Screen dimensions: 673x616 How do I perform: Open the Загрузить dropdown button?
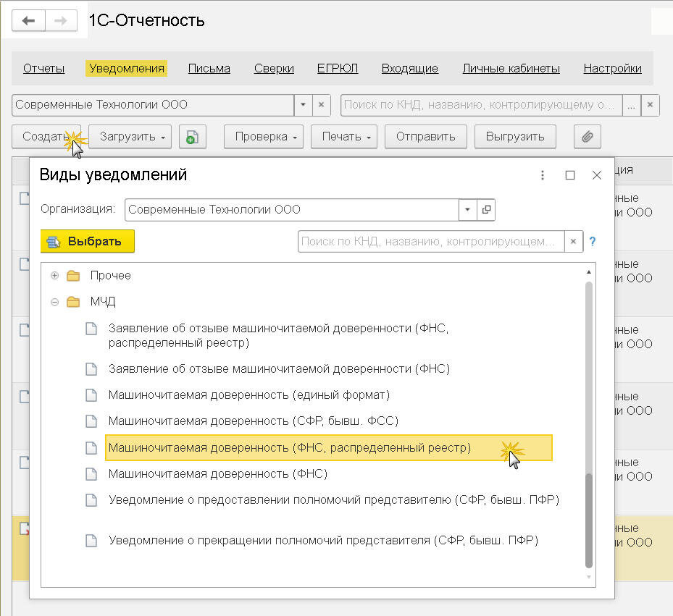point(130,137)
